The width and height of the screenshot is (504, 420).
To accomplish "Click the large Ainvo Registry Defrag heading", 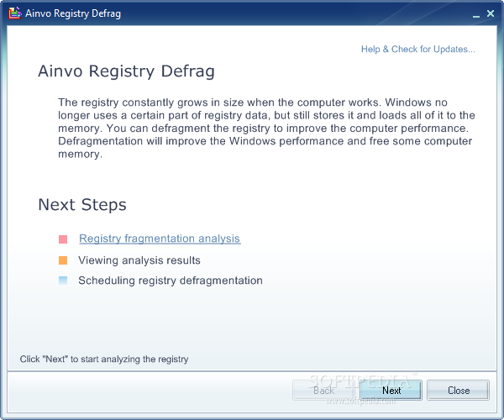I will tap(126, 71).
